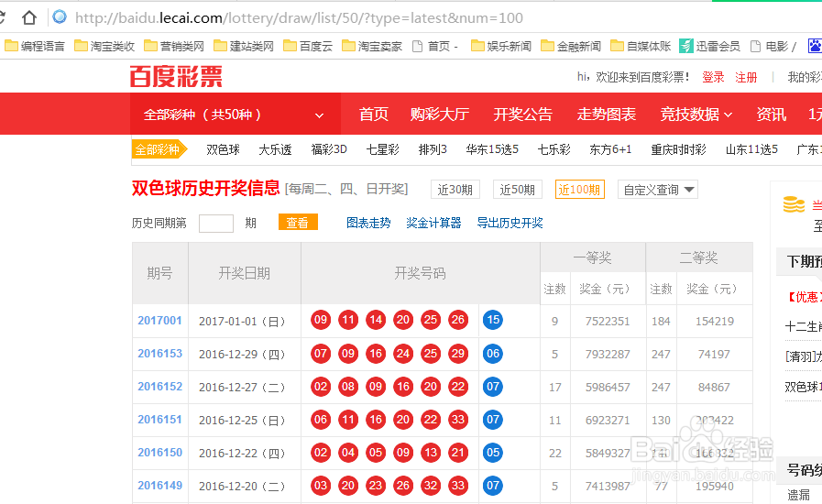Open the 自定义查询 dropdown
Image resolution: width=822 pixels, height=504 pixels.
659,190
